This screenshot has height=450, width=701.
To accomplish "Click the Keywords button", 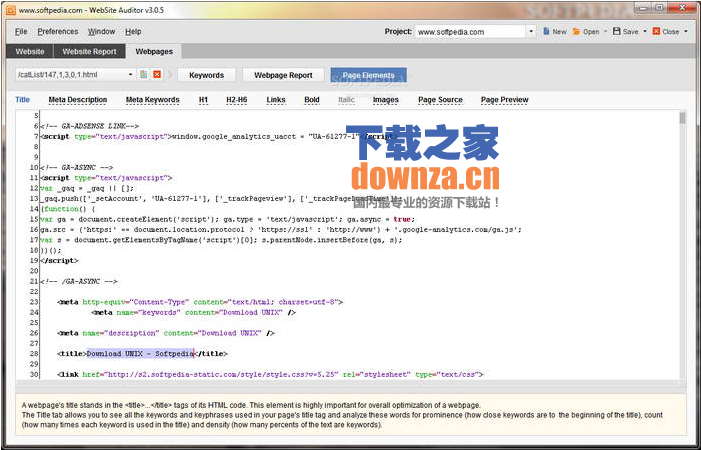I will (x=207, y=75).
